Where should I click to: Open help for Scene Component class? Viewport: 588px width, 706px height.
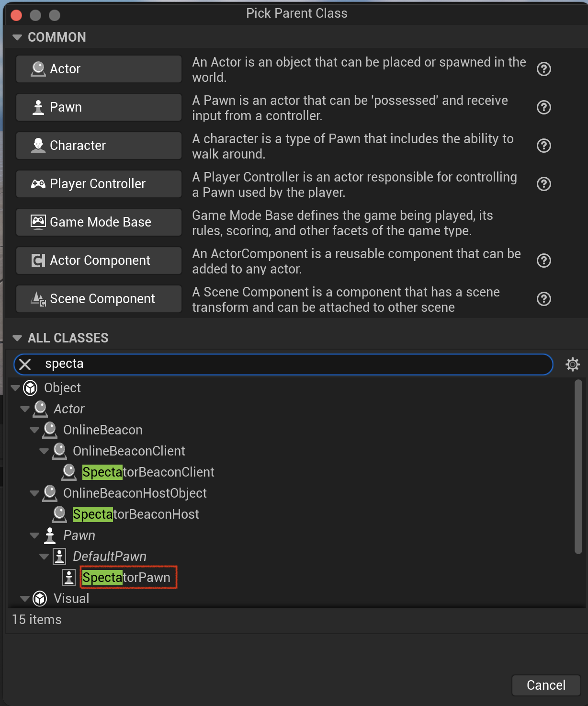click(544, 299)
